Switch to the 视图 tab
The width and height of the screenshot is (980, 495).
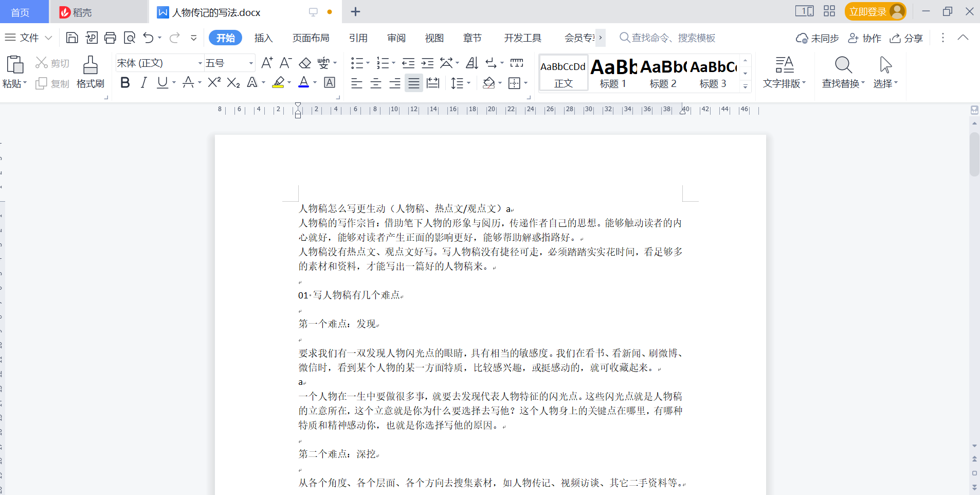pos(434,38)
